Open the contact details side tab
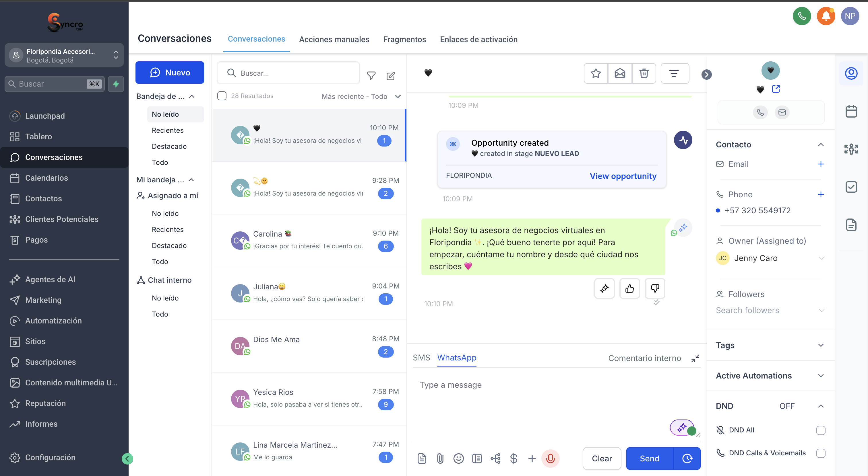The image size is (868, 476). (x=851, y=73)
